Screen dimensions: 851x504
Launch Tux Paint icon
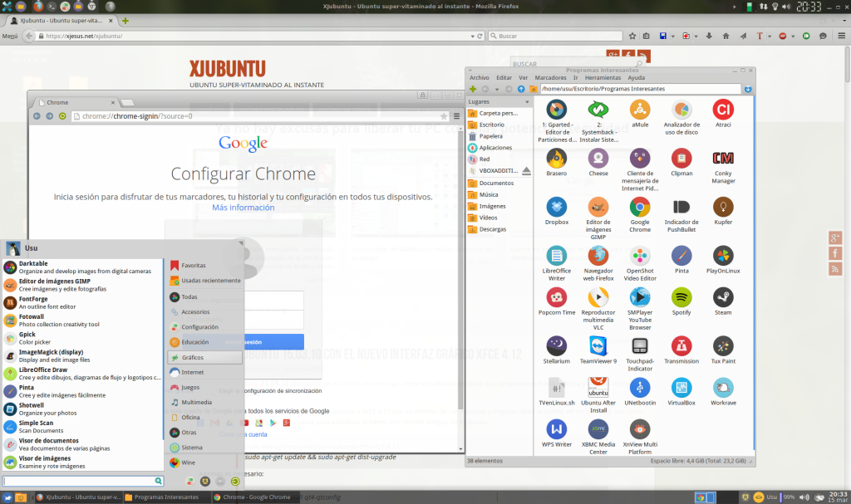pyautogui.click(x=723, y=346)
